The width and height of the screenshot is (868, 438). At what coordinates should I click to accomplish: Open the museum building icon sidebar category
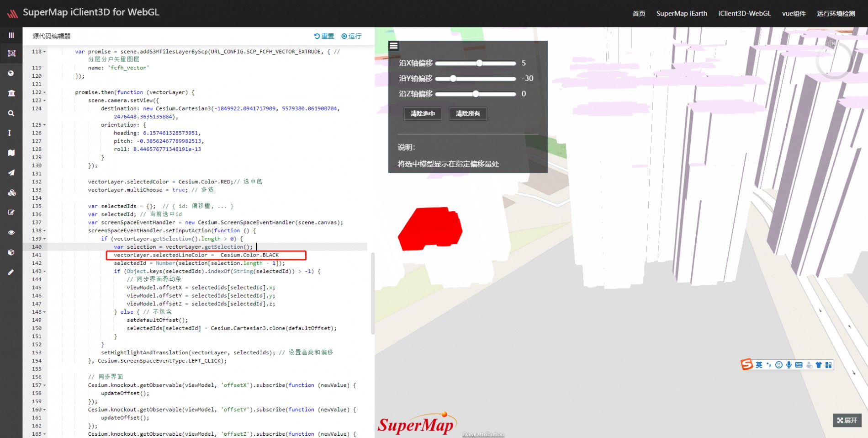point(11,93)
